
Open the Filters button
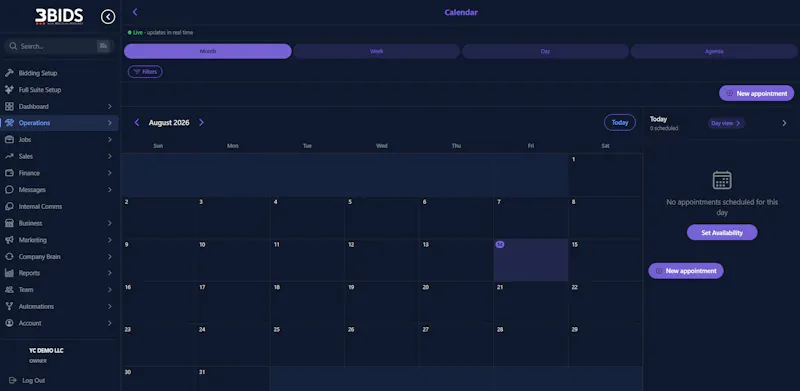pos(145,72)
